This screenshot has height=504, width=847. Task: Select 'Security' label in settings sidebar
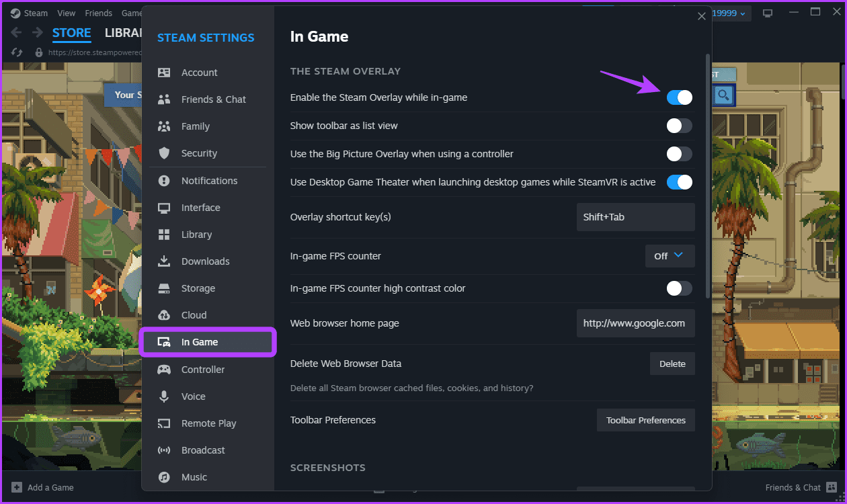[199, 153]
